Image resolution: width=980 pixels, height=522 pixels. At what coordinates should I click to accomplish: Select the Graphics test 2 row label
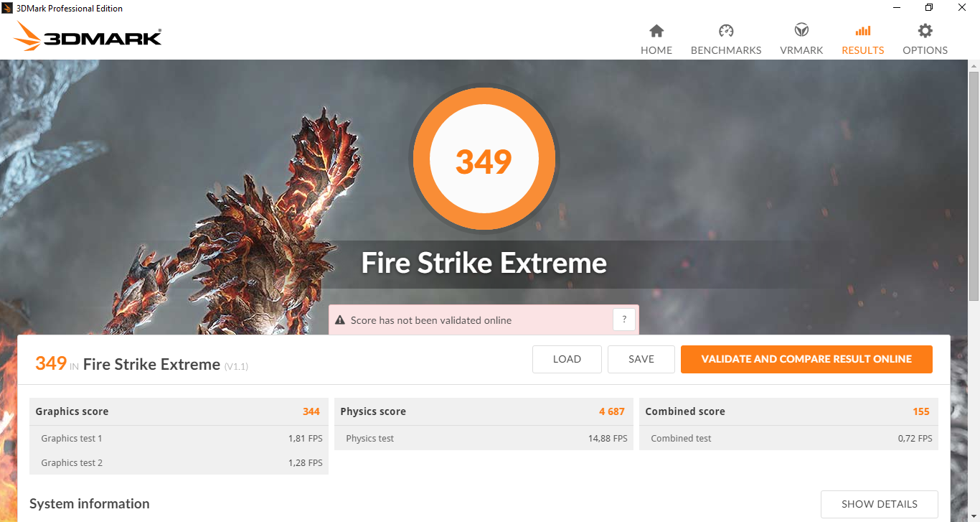(72, 462)
